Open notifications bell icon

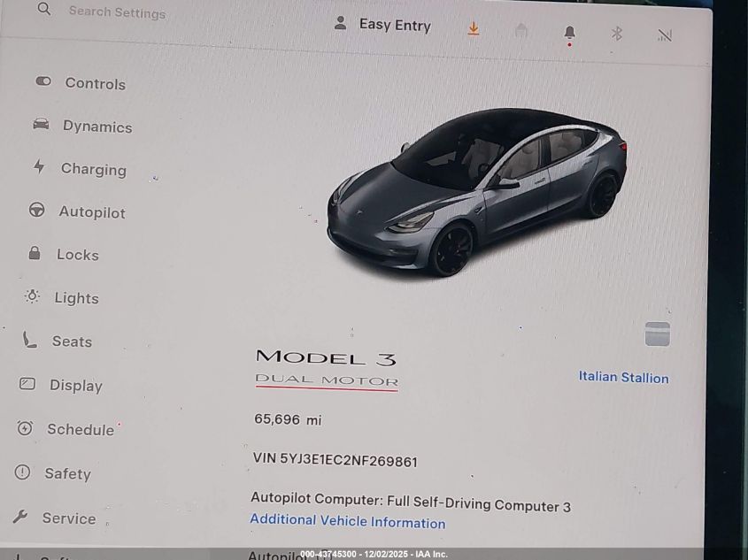[x=569, y=34]
